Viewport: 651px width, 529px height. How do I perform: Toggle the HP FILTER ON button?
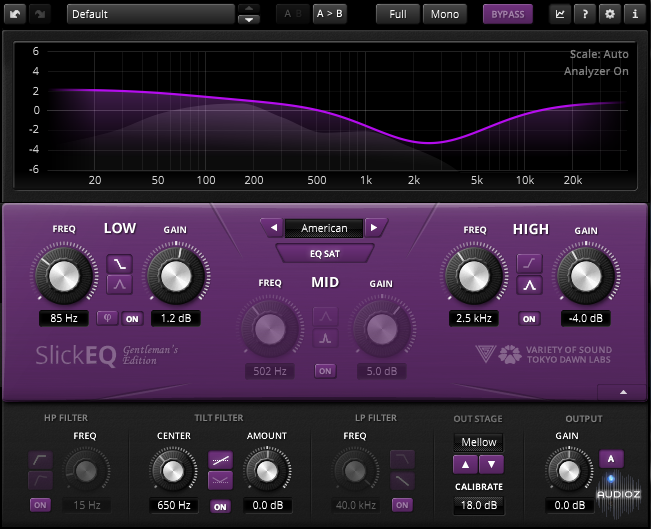[x=40, y=505]
